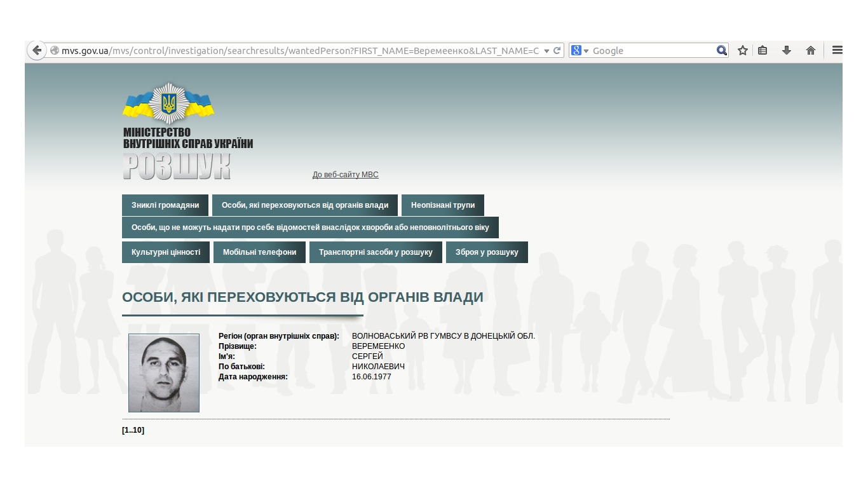Click the Ministry emblem logo with flag
The height and width of the screenshot is (488, 868).
[x=168, y=103]
